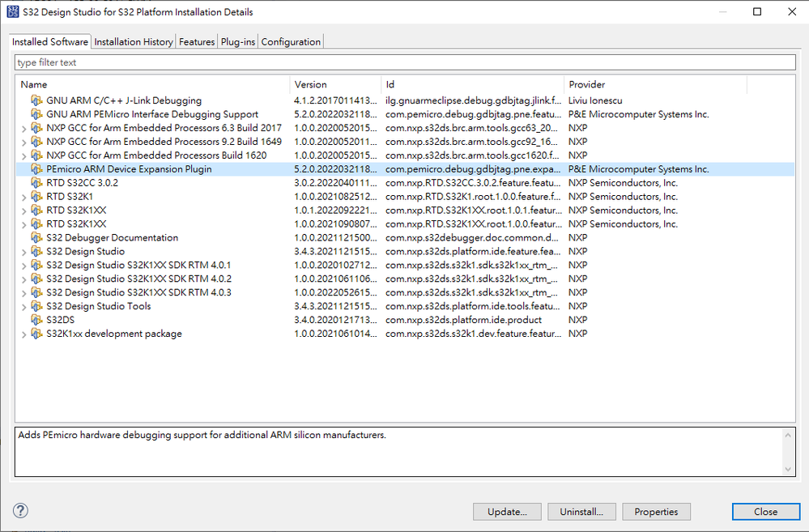Select the RTD S32CC 3.0.2 row

405,183
